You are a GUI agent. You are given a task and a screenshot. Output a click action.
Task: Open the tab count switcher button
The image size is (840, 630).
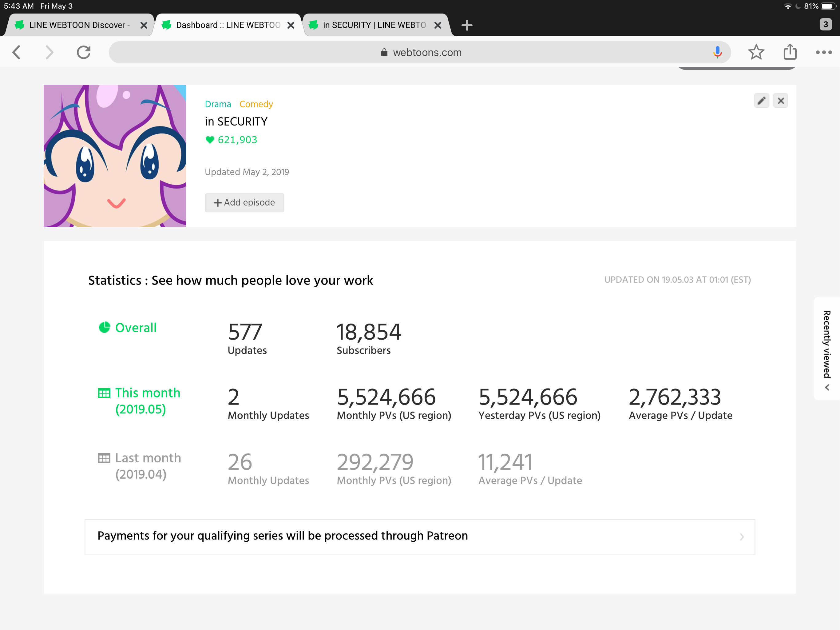825,24
